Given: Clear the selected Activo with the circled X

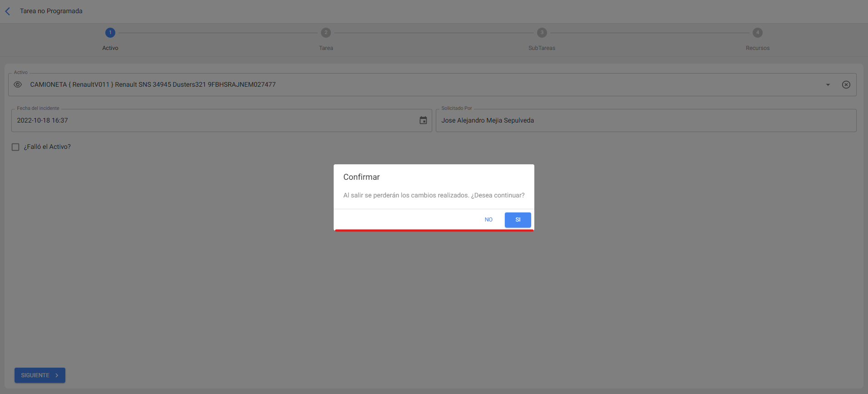Looking at the screenshot, I should click(846, 84).
